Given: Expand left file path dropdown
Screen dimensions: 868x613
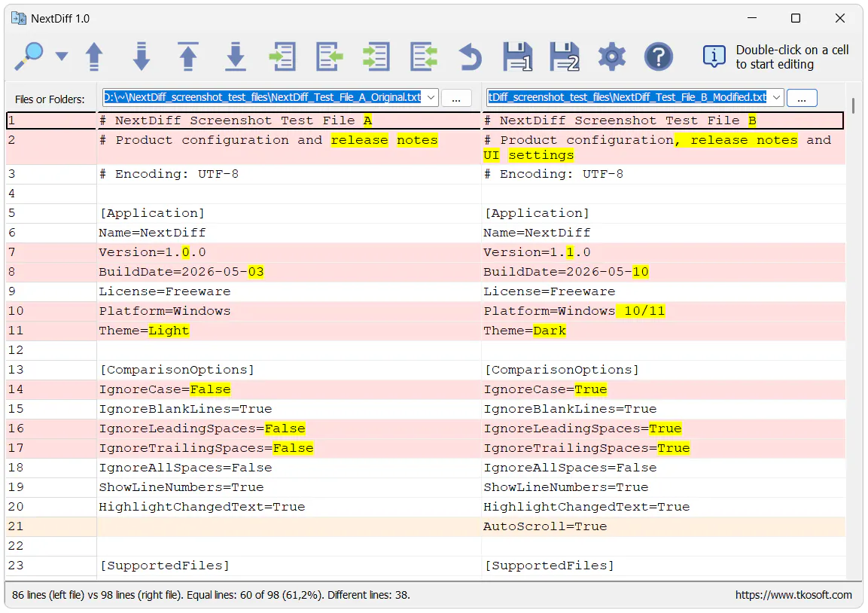Looking at the screenshot, I should click(431, 97).
